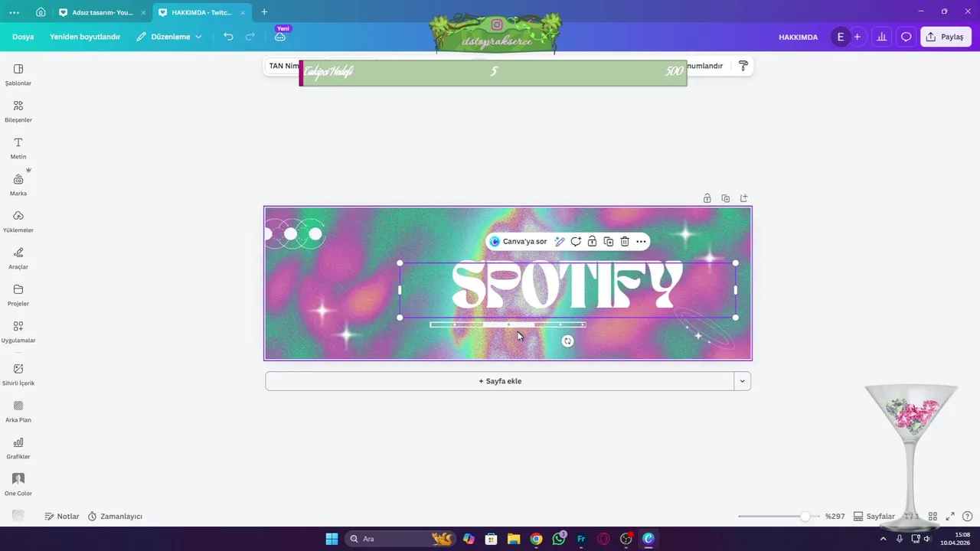
Task: Click the paint roller copy-style icon
Action: 743,66
